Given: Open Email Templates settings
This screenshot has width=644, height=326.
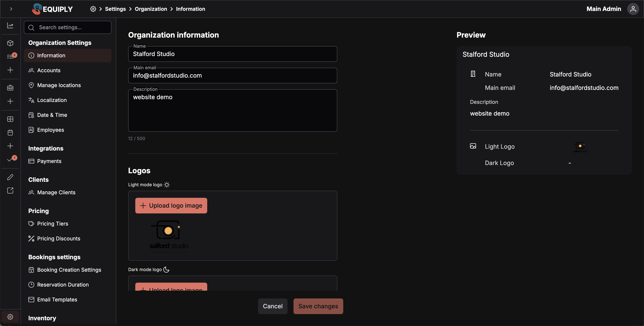Looking at the screenshot, I should click(x=67, y=300).
